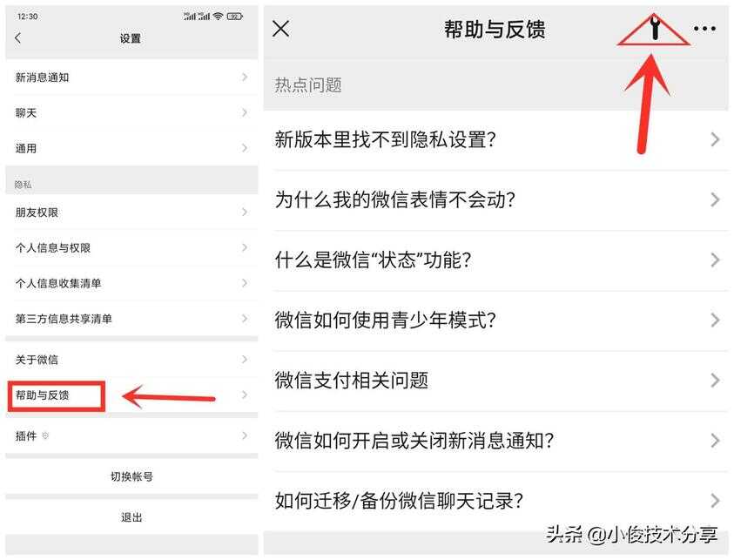Open question 微信如何使用青少年模式?
This screenshot has width=734, height=560.
coord(496,320)
